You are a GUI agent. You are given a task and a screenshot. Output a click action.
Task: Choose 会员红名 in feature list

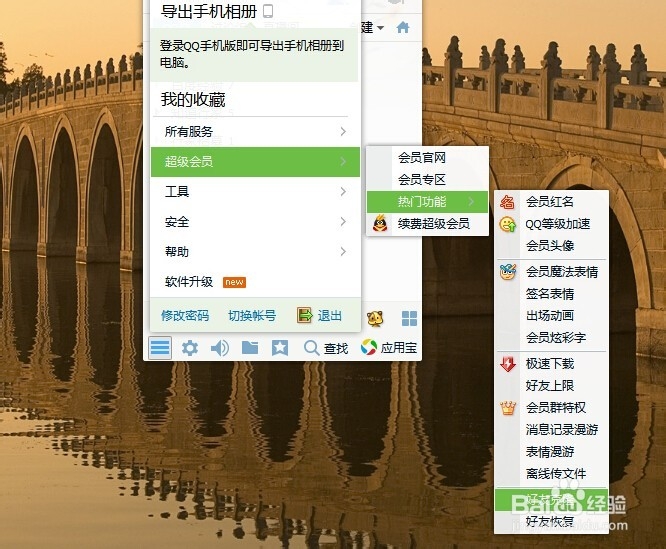pyautogui.click(x=551, y=202)
